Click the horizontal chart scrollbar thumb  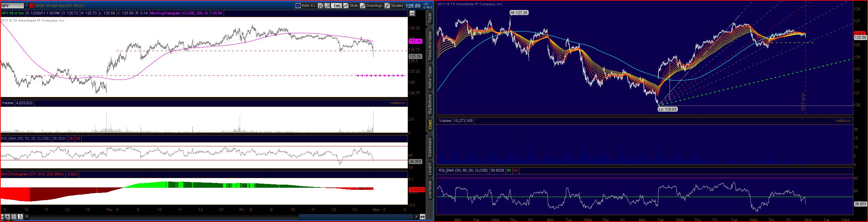(356, 217)
